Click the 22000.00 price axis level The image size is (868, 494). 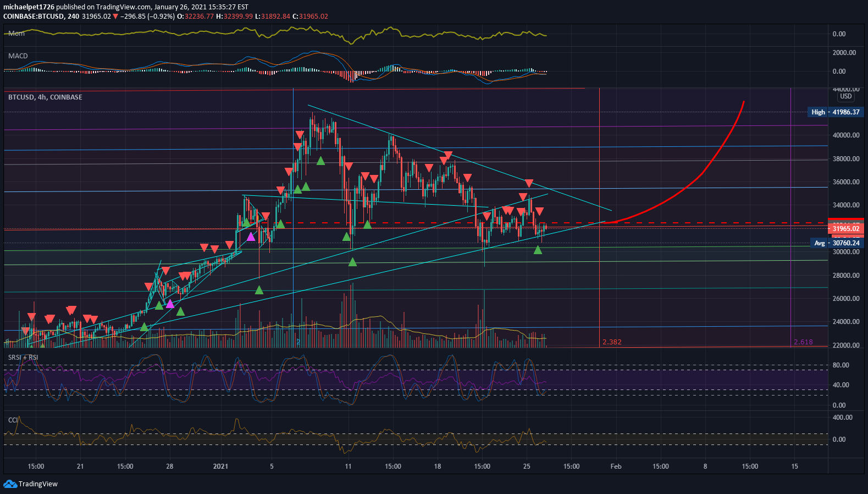[x=846, y=345]
